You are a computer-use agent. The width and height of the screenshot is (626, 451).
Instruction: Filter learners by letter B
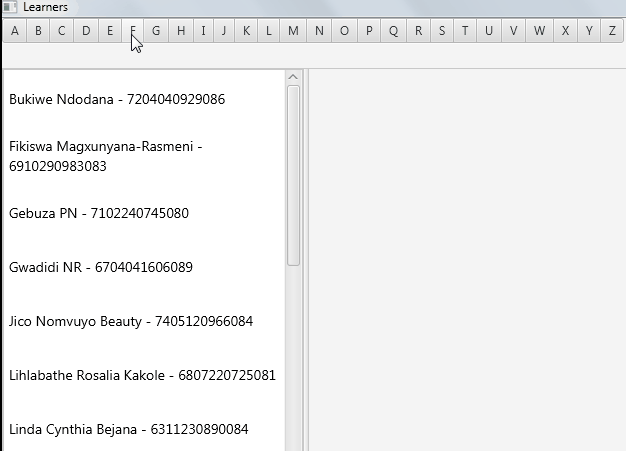[38, 31]
